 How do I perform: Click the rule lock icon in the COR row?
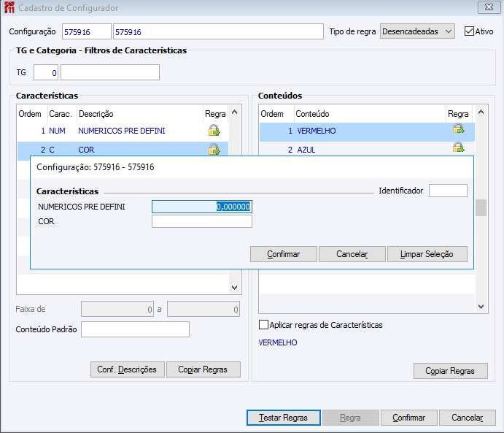(214, 149)
